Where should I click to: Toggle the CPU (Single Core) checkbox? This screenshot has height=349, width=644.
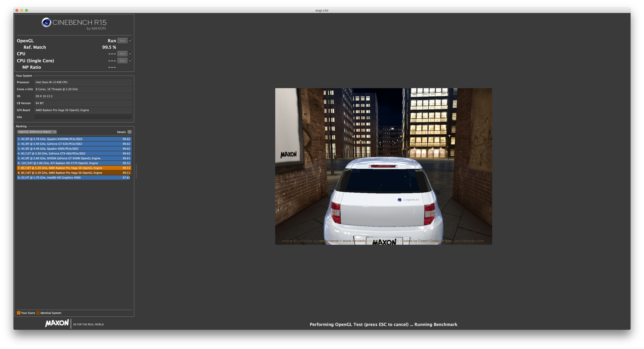click(x=131, y=60)
